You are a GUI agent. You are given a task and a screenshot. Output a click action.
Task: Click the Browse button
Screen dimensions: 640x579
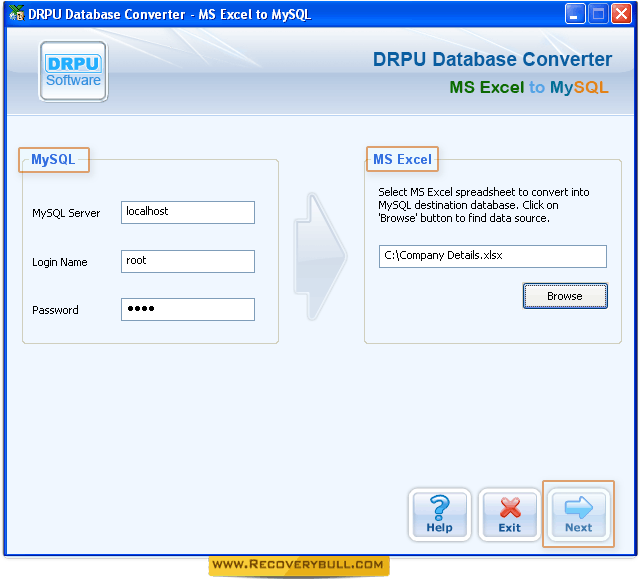tap(565, 296)
